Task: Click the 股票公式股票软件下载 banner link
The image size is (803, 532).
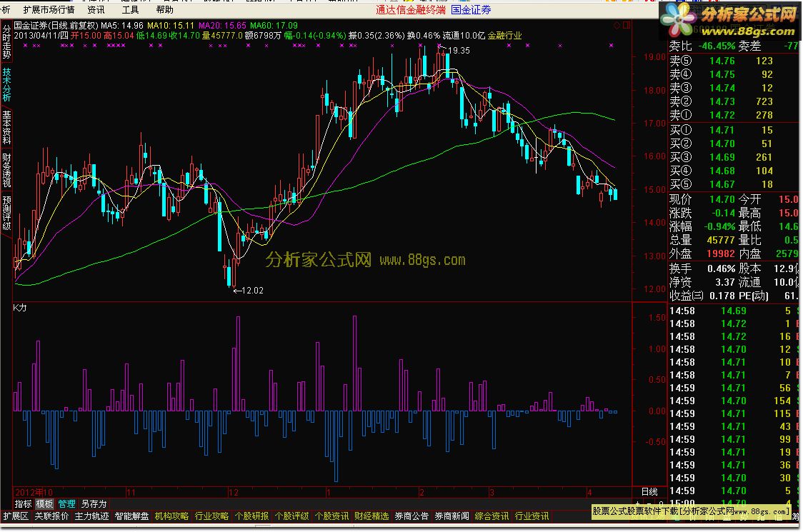Action: click(x=692, y=511)
